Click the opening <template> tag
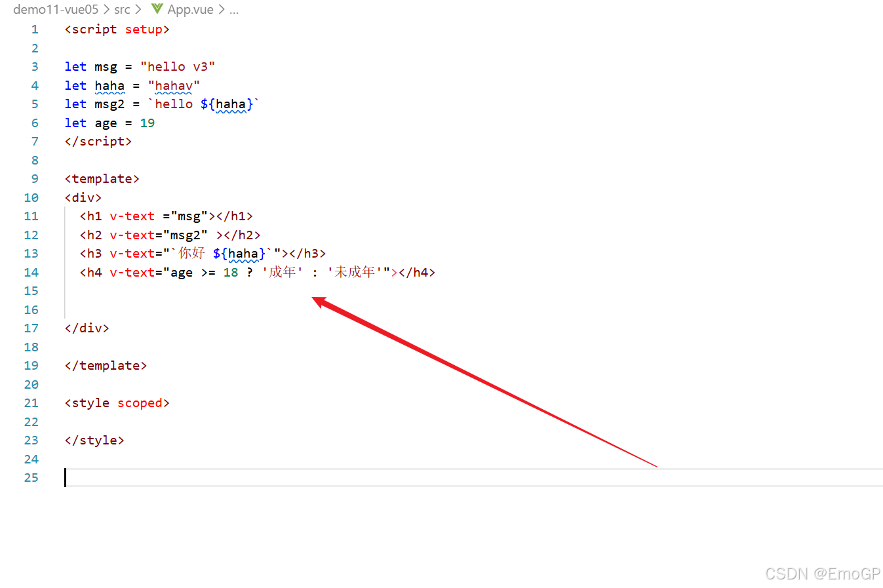The height and width of the screenshot is (588, 883). coord(102,179)
